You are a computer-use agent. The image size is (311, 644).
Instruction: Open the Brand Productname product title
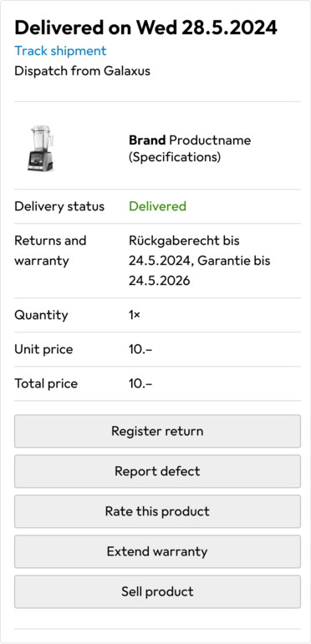point(190,149)
